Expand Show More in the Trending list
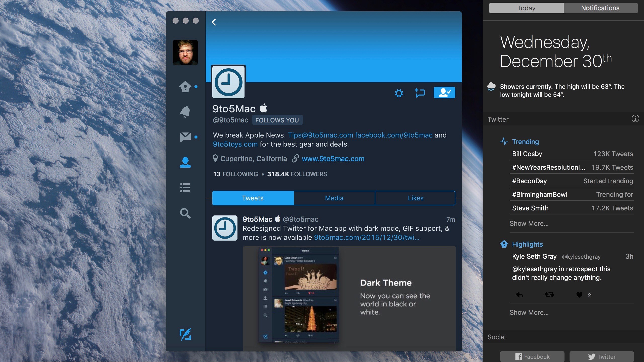This screenshot has height=362, width=644. 529,223
